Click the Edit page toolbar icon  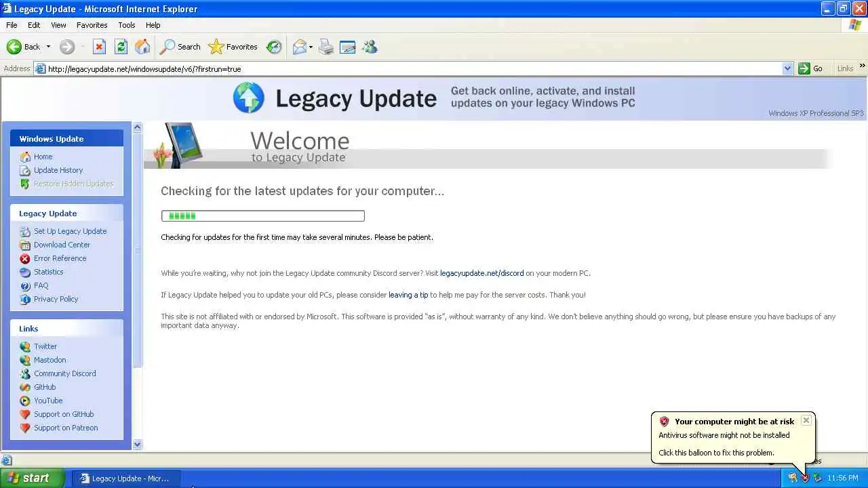pos(348,47)
